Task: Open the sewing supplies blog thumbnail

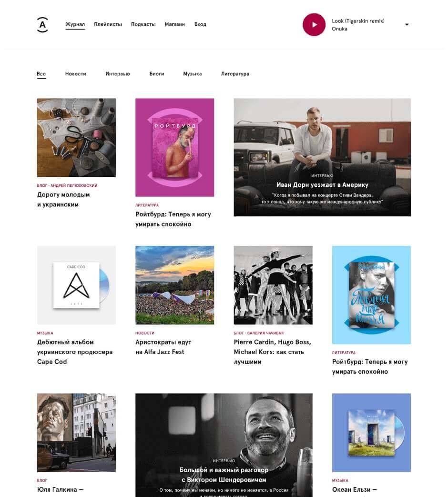Action: [x=76, y=138]
